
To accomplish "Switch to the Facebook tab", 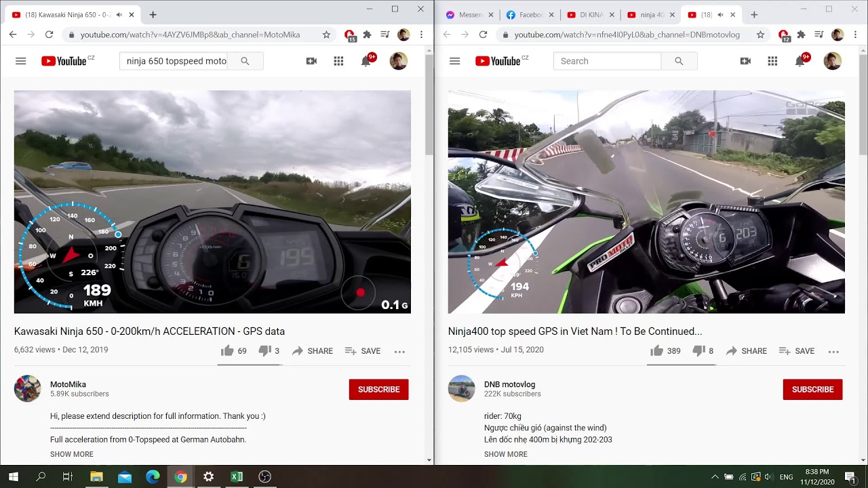I will (x=530, y=15).
